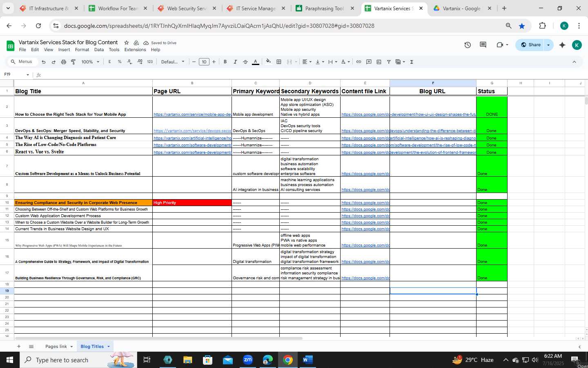Decrease decimal places icon
This screenshot has width=588, height=368.
[x=129, y=62]
